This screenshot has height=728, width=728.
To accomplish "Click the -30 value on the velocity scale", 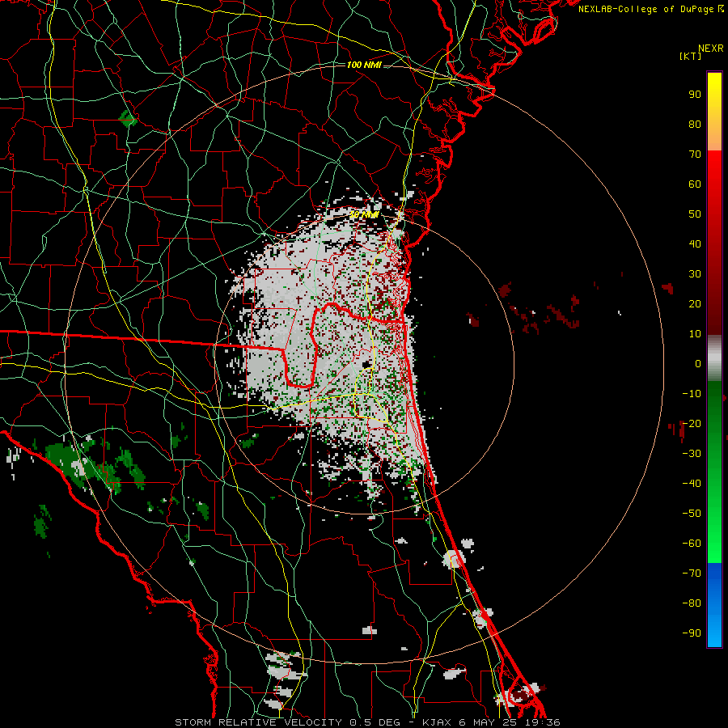I will (x=692, y=454).
